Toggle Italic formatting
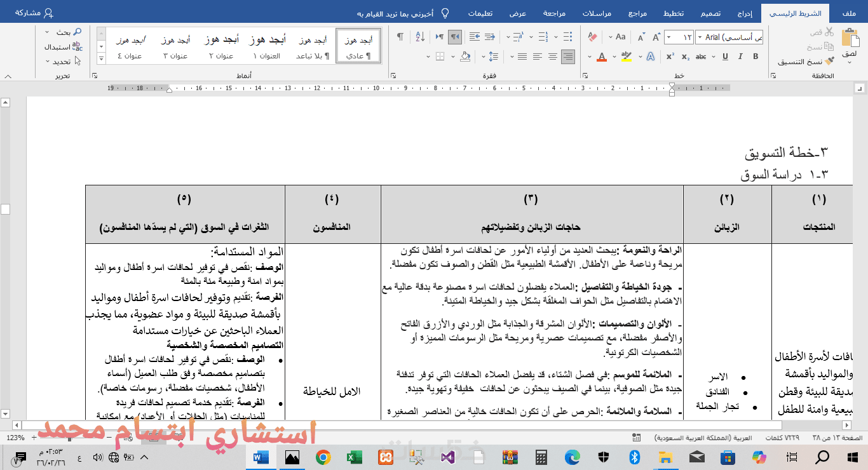Image resolution: width=868 pixels, height=470 pixels. pyautogui.click(x=740, y=57)
